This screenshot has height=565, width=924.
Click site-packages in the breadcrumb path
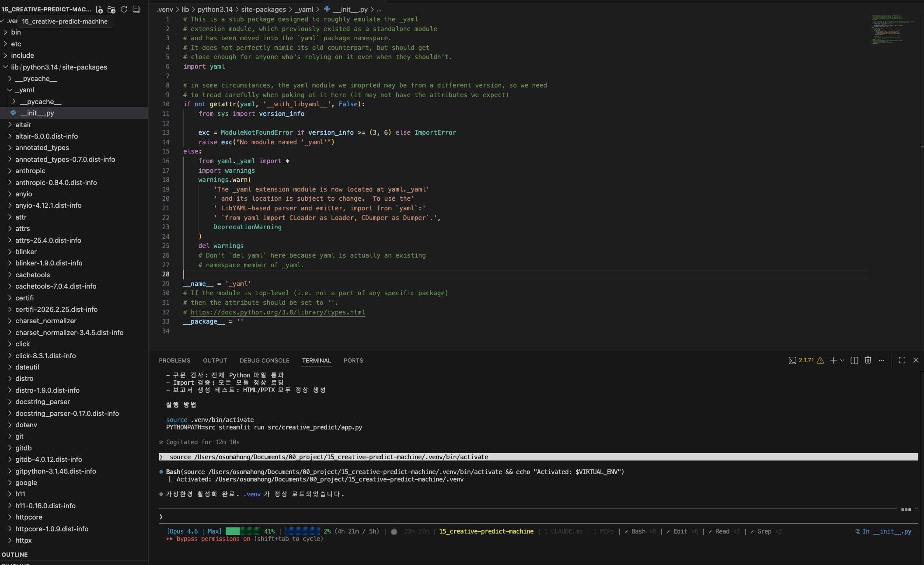263,9
